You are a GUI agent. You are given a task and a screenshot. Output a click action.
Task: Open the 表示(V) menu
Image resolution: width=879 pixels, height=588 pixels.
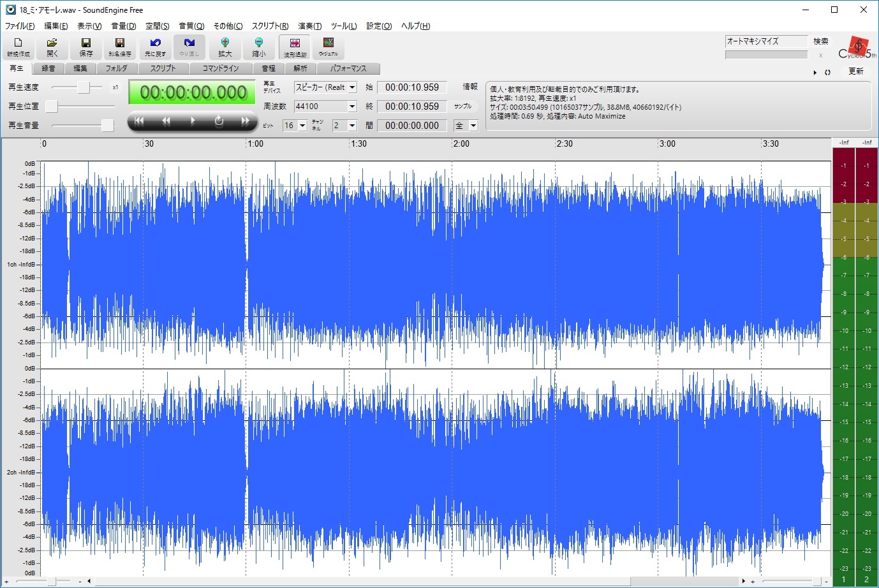(x=89, y=26)
